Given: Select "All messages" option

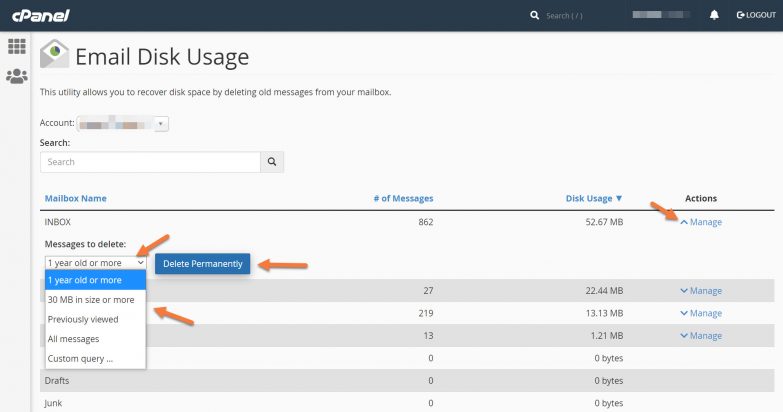Looking at the screenshot, I should coord(74,339).
